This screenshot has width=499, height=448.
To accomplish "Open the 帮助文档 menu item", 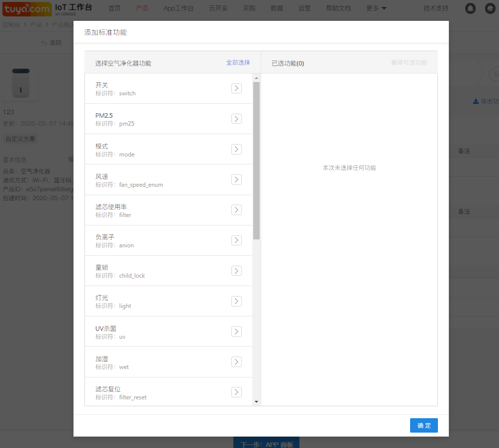I will (338, 8).
